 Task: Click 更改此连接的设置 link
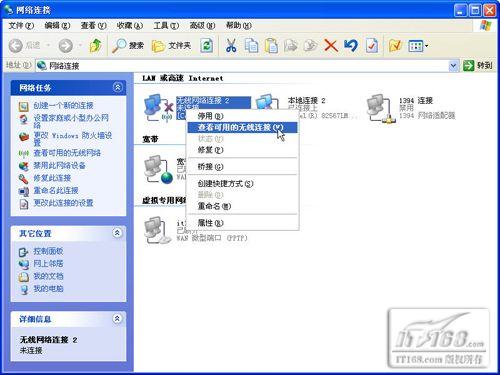(x=63, y=203)
